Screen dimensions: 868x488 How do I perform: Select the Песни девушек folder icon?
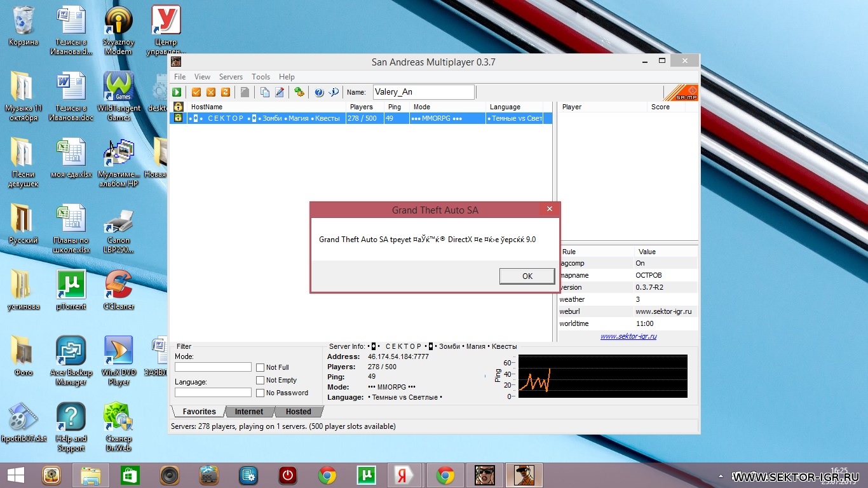coord(24,163)
